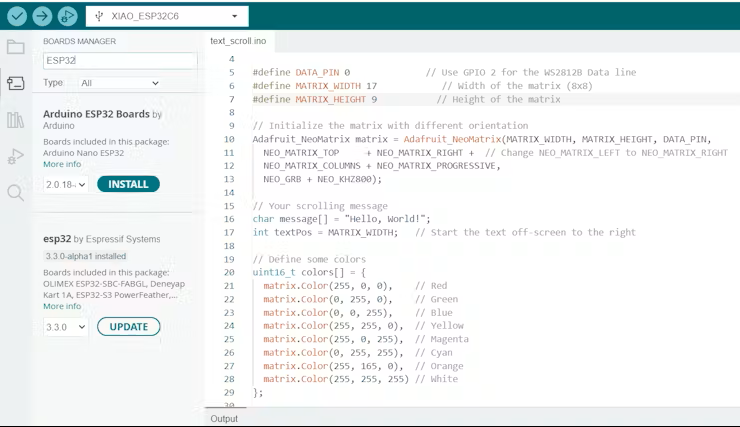
Task: Open the Library Manager books icon
Action: tap(16, 119)
